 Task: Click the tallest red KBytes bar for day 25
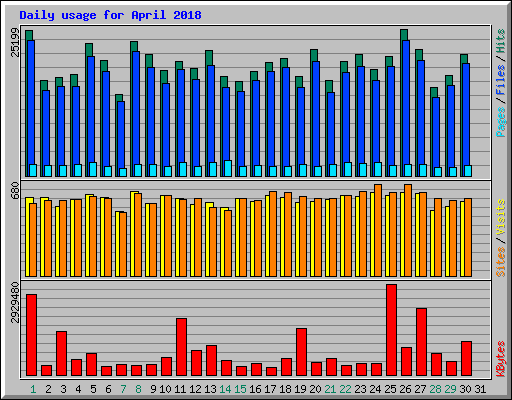[391, 330]
